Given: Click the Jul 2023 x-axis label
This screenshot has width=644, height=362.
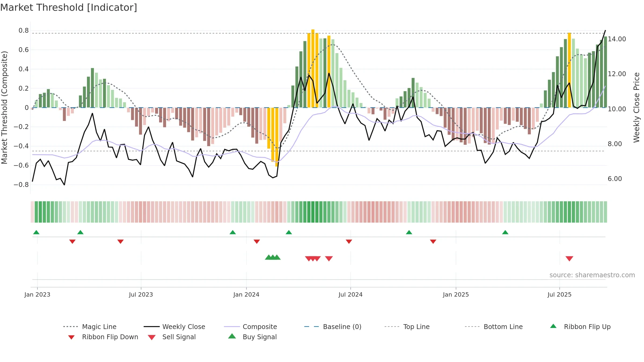Looking at the screenshot, I should [x=141, y=295].
